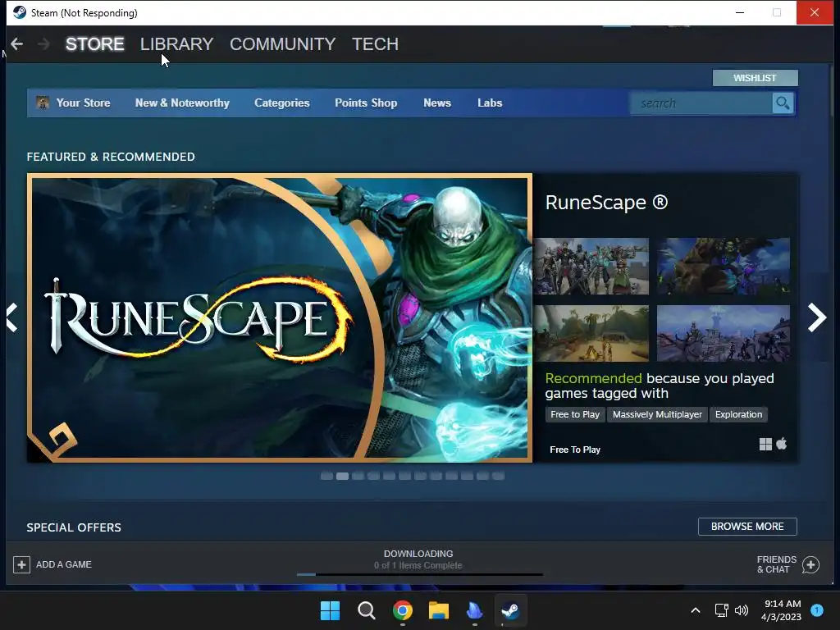
Task: Open Google Chrome from the taskbar
Action: (x=402, y=610)
